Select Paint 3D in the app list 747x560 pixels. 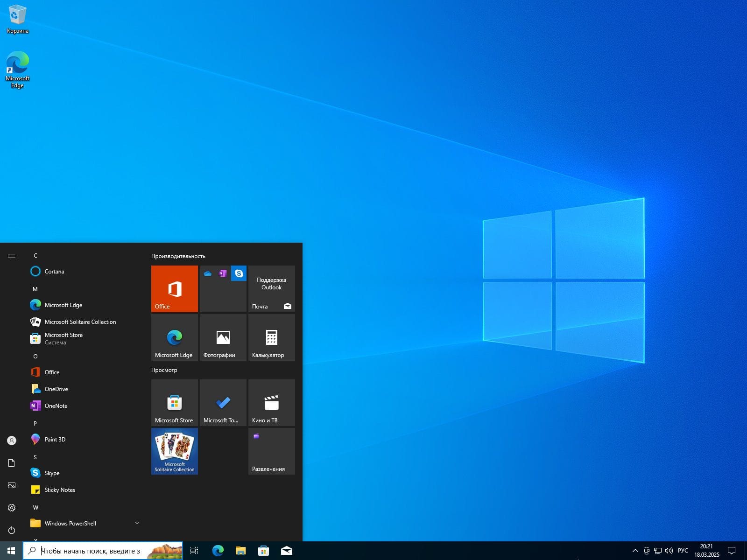[x=55, y=439]
